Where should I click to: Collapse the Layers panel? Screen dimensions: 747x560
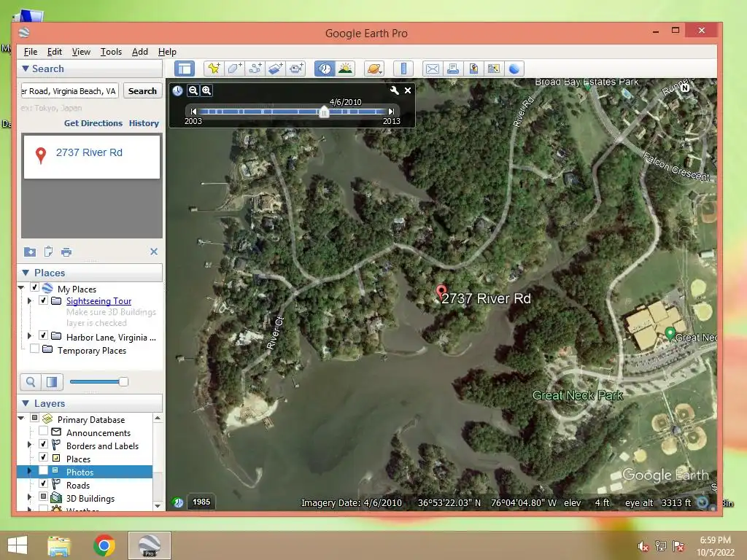26,403
